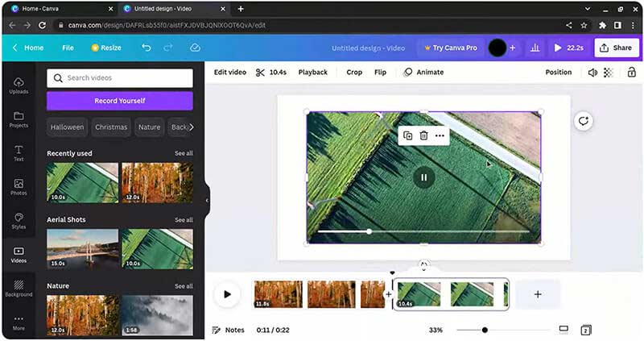Open the insights chart icon
The width and height of the screenshot is (644, 341).
535,48
